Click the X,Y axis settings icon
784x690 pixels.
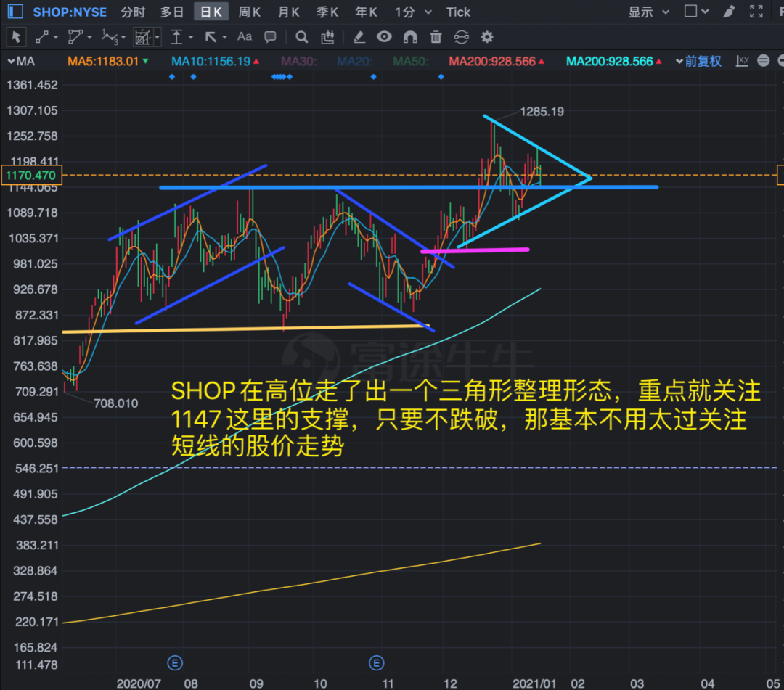(x=742, y=62)
